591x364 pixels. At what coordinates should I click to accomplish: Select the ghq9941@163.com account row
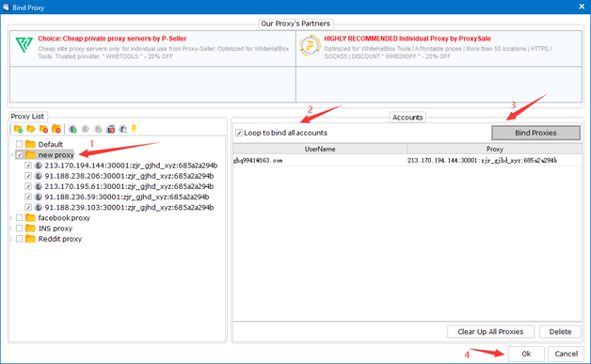tap(407, 161)
